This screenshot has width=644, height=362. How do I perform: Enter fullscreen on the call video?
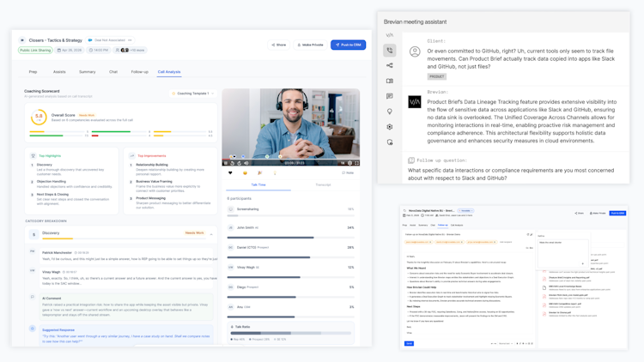356,163
